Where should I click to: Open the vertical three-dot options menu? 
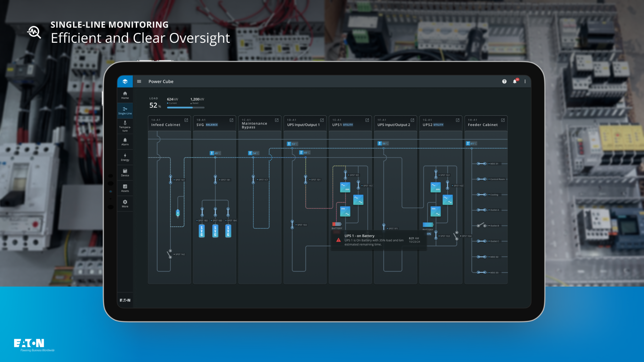tap(525, 81)
